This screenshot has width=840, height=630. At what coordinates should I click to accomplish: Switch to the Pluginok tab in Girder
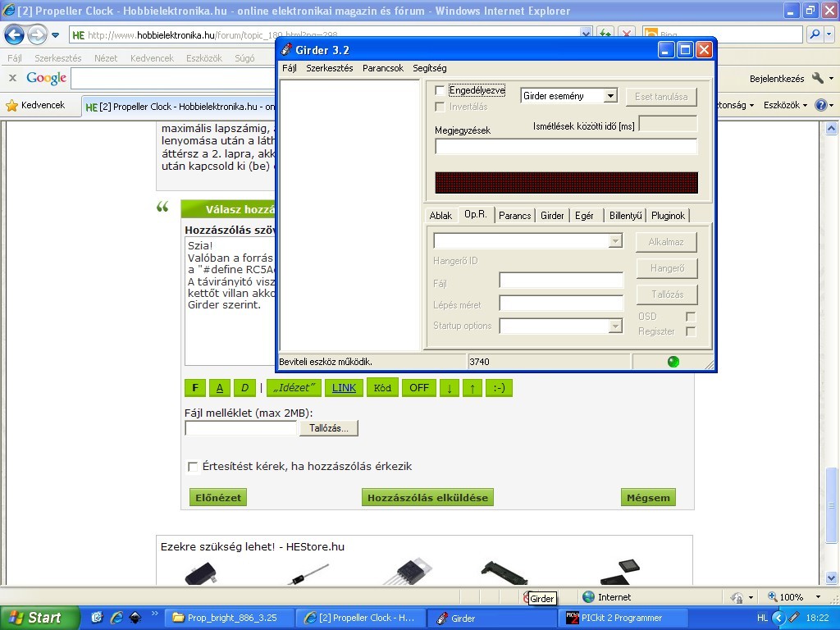[x=668, y=216]
